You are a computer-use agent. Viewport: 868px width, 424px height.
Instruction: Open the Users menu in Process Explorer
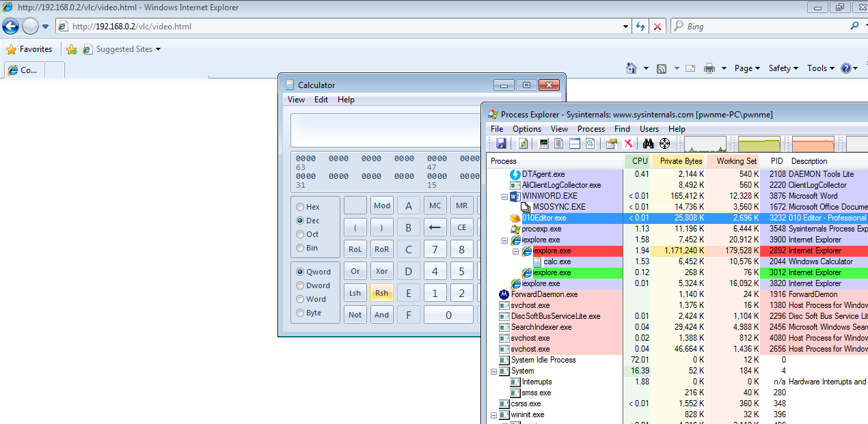649,129
